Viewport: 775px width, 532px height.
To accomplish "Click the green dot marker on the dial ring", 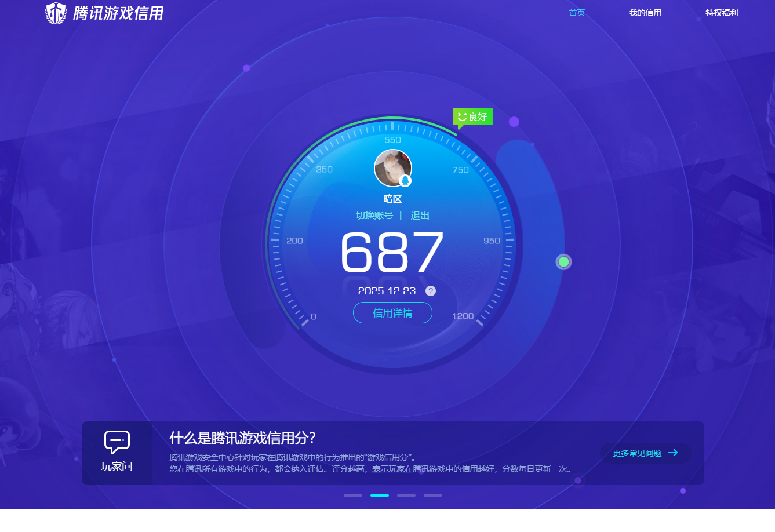I will tap(563, 261).
